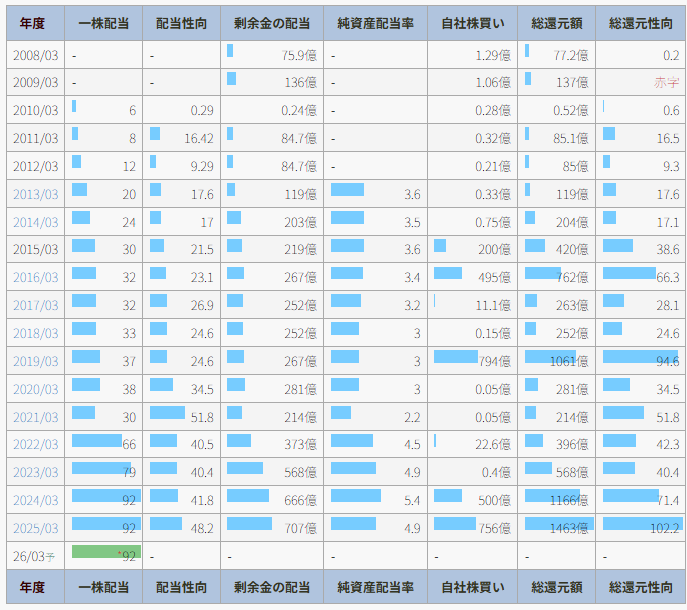The height and width of the screenshot is (610, 687).
Task: Click the 2016/03 year link
Action: (35, 278)
